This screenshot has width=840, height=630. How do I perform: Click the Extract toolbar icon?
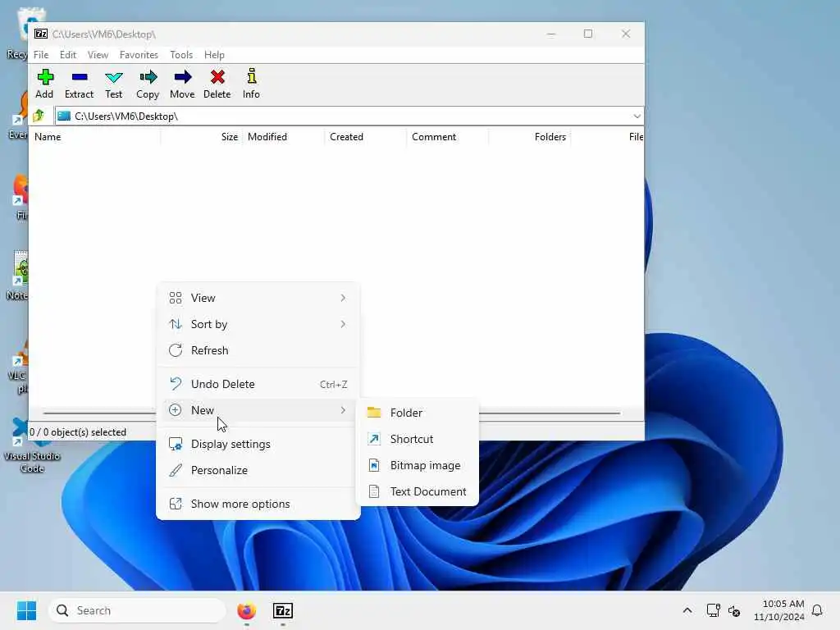[80, 84]
